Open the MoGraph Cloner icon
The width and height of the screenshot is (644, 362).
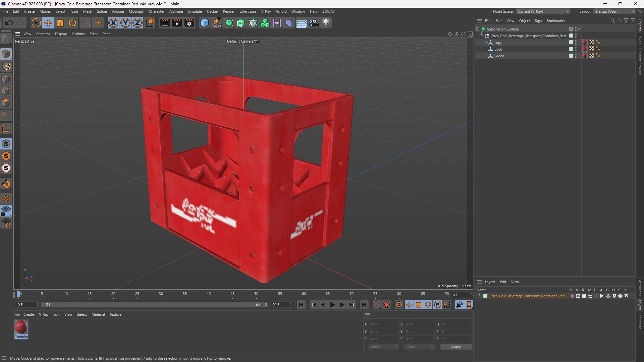(265, 23)
